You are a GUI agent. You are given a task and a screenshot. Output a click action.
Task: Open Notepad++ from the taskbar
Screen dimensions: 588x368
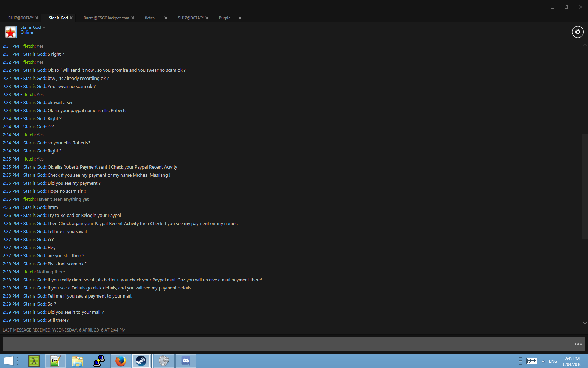pyautogui.click(x=55, y=361)
